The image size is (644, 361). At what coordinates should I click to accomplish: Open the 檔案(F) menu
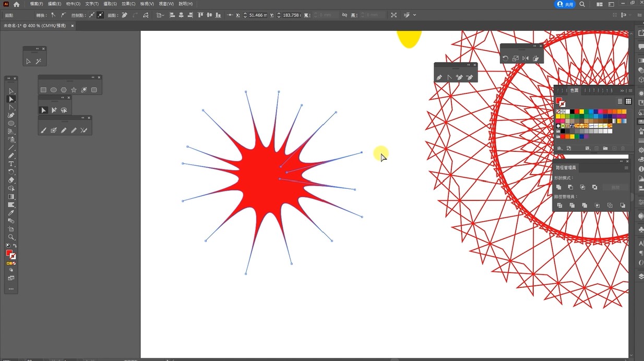tap(37, 4)
